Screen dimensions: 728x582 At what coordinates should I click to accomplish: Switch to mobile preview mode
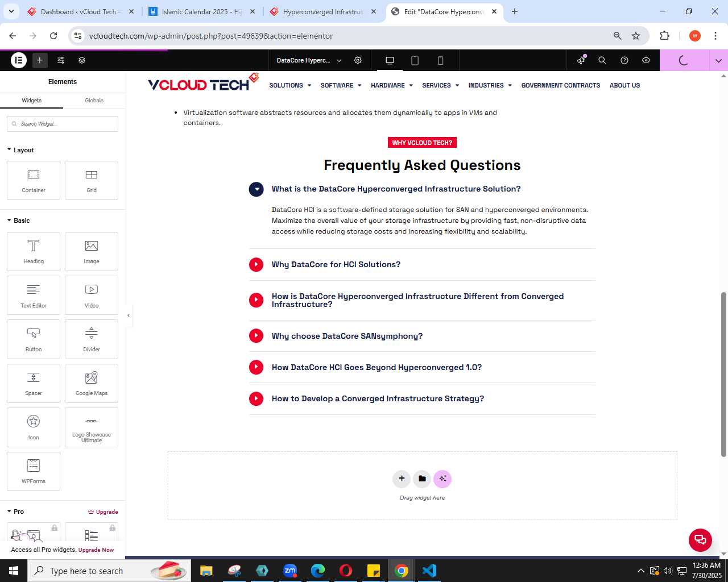440,60
